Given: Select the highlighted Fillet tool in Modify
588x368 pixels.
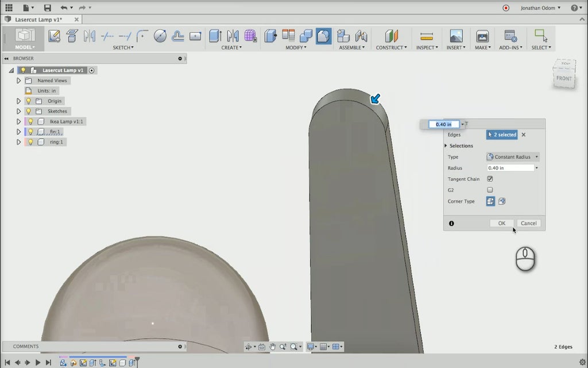Looking at the screenshot, I should [324, 36].
